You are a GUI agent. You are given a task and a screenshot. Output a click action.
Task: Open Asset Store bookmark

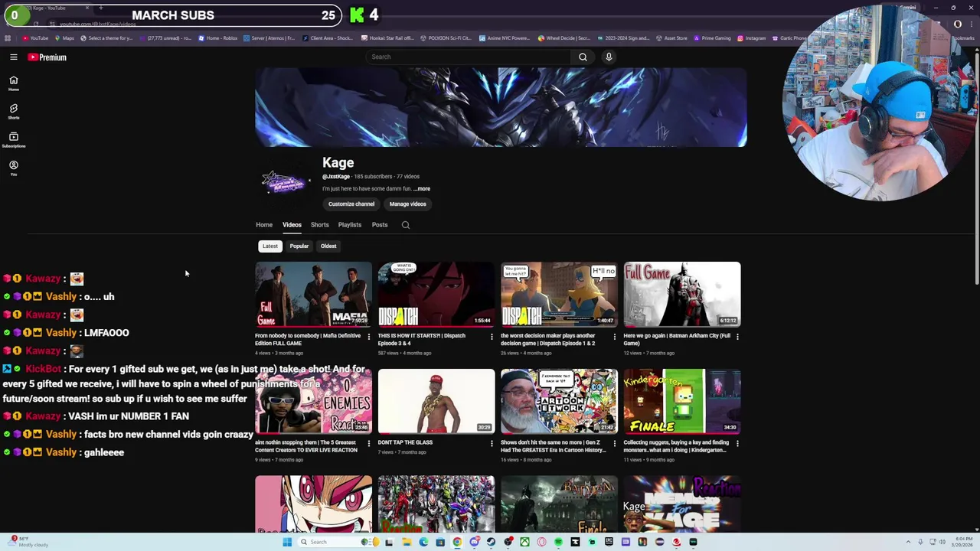tap(671, 37)
